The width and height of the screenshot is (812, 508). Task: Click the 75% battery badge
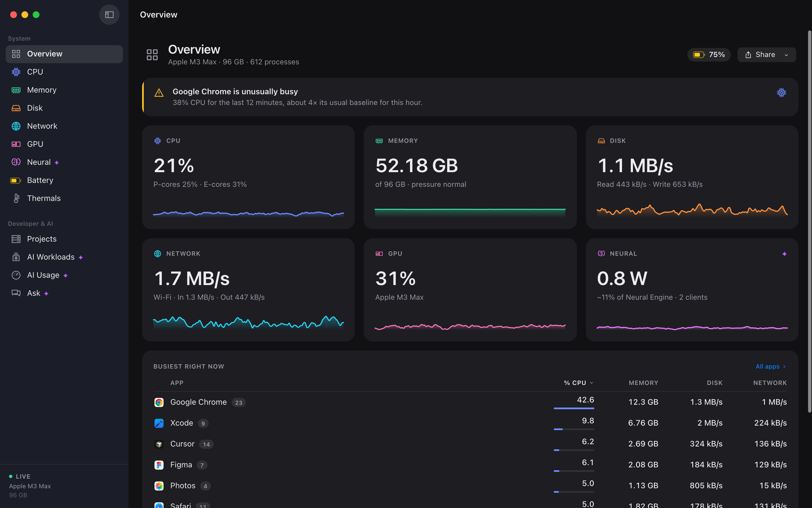coord(709,55)
